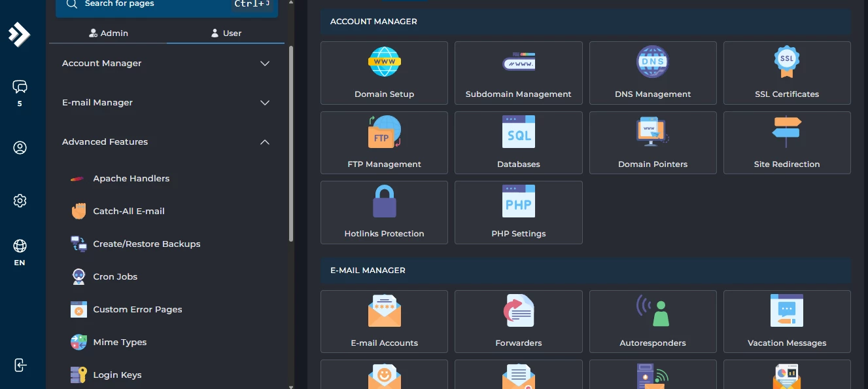This screenshot has height=389, width=868.
Task: Select Site Redirection
Action: point(786,142)
